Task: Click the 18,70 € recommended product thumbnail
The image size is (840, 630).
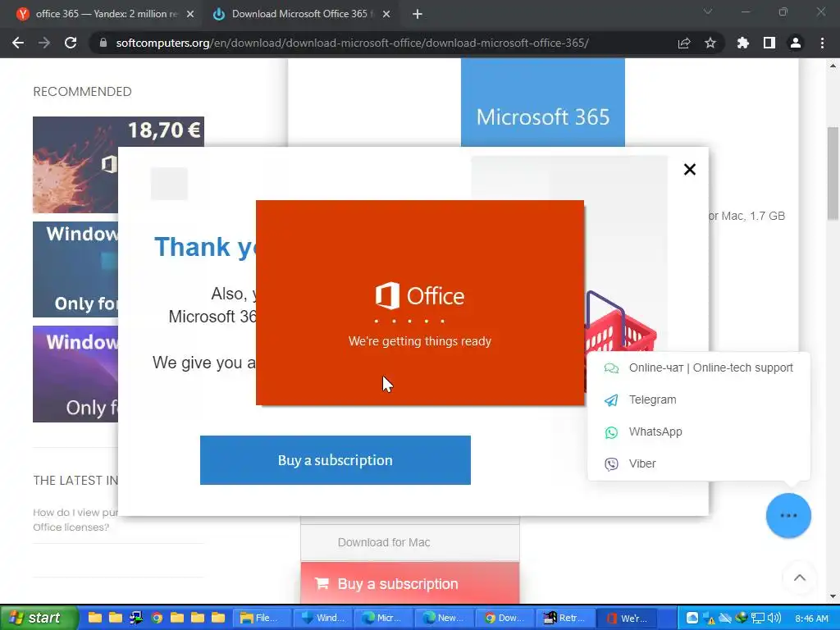Action: (x=75, y=164)
